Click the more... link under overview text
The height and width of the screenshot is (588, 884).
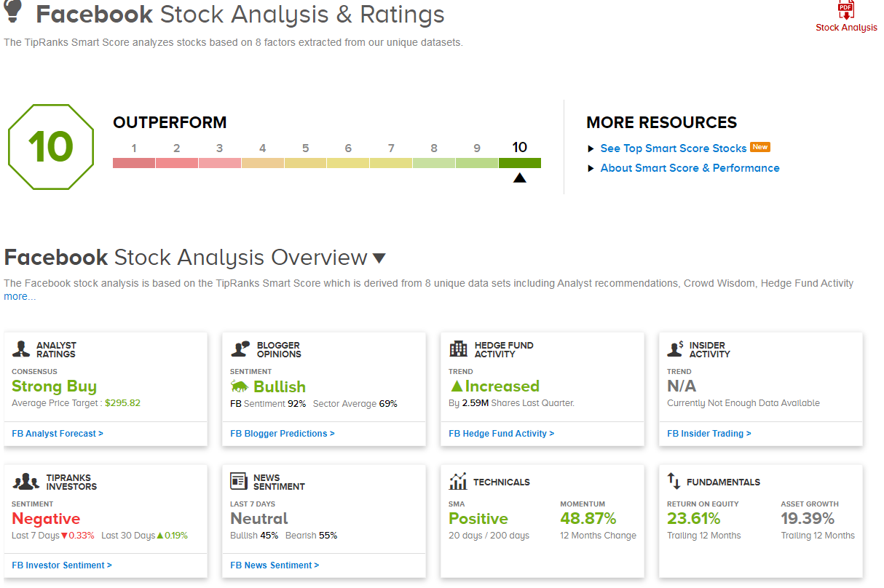(20, 296)
